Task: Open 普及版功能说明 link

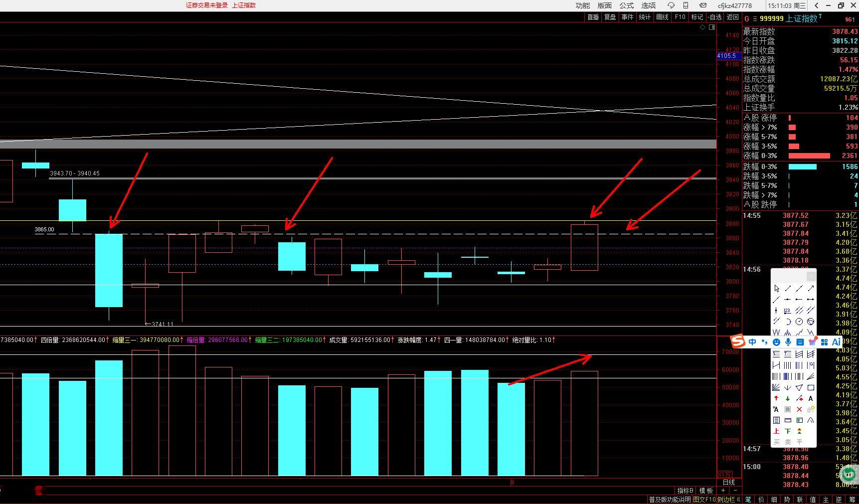Action: pos(670,500)
